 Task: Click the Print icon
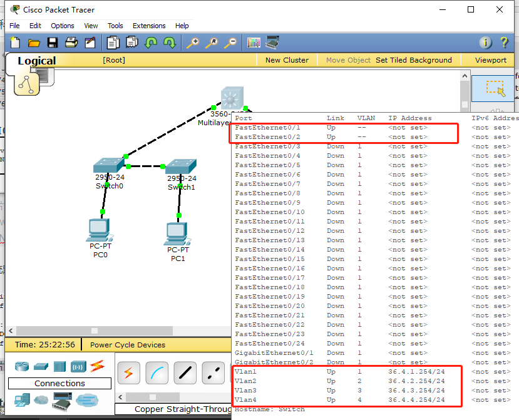pyautogui.click(x=71, y=43)
